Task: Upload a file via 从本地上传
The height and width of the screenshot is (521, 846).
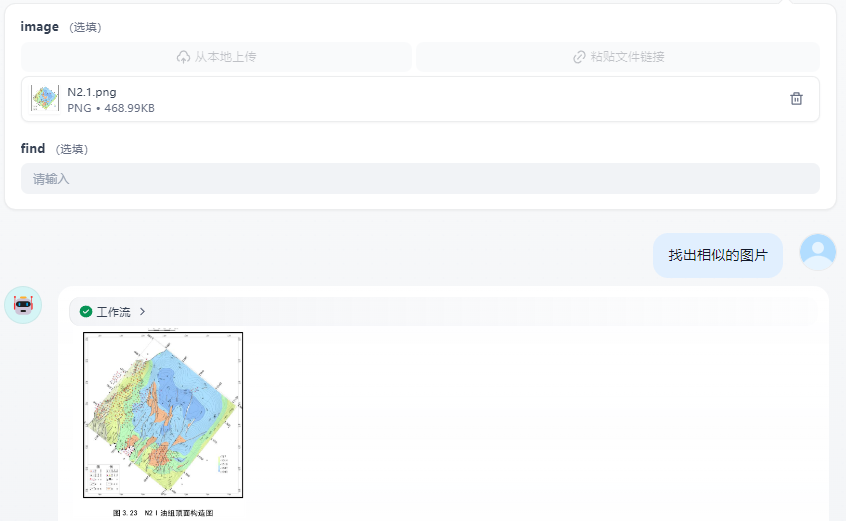Action: tap(216, 57)
